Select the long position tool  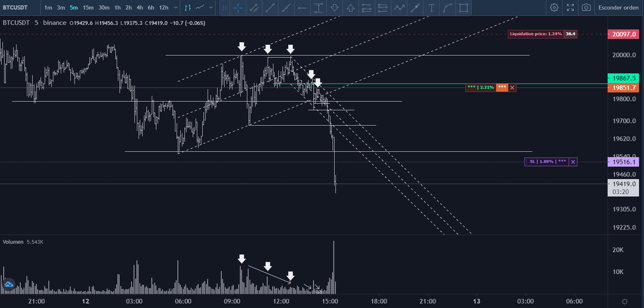coord(367,8)
